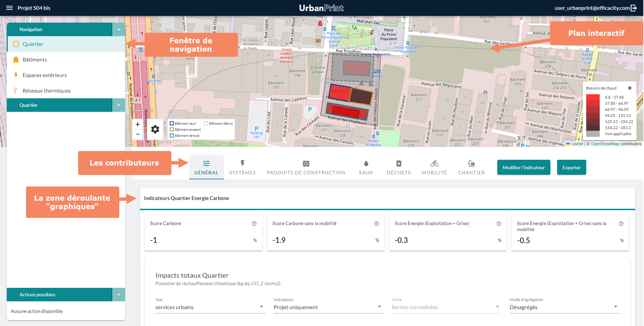Viewport: 644px width, 326px height.
Task: Select Bâtiments in navigation list
Action: [x=66, y=59]
